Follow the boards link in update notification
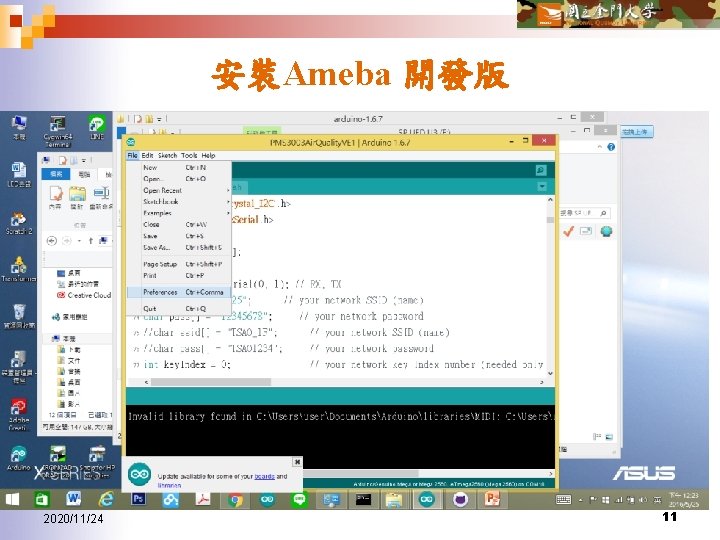Screen dimensions: 720x540 pos(264,477)
